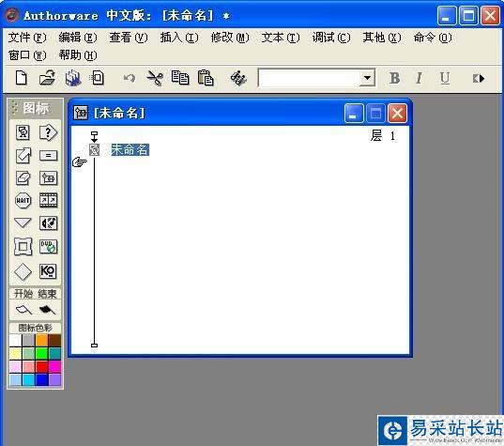Open the text style dropdown arrow

click(367, 78)
